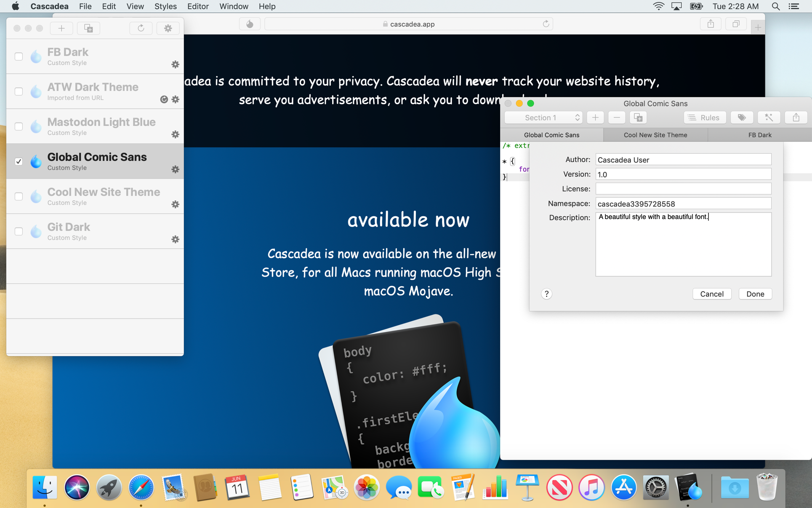
Task: Click the tag icon in editor toolbar
Action: [741, 118]
